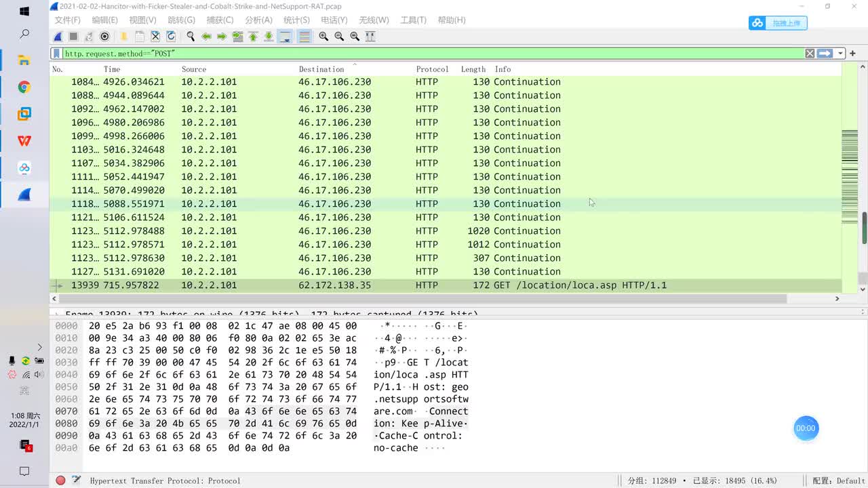The height and width of the screenshot is (488, 868).
Task: Open the Find Packet magnifier tool
Action: click(191, 37)
